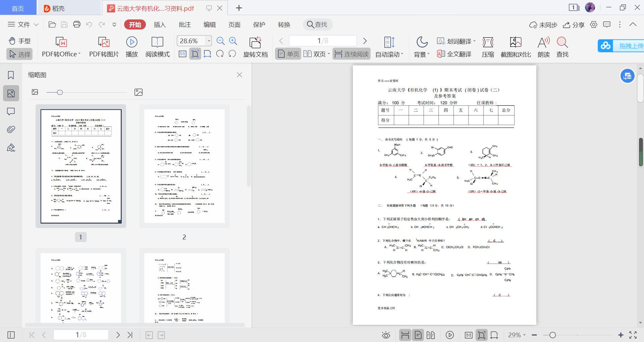The image size is (644, 342).
Task: Open the comments sidebar panel
Action: pos(11,111)
